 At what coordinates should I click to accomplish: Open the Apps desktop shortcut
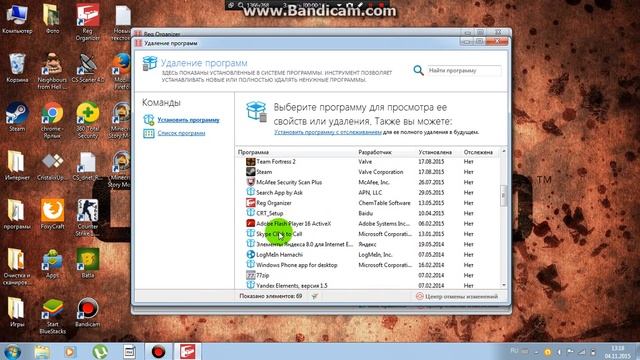coord(52,264)
